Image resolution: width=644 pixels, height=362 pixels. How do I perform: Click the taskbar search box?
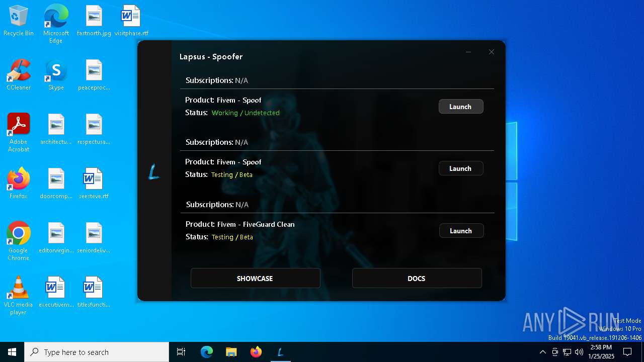[97, 352]
